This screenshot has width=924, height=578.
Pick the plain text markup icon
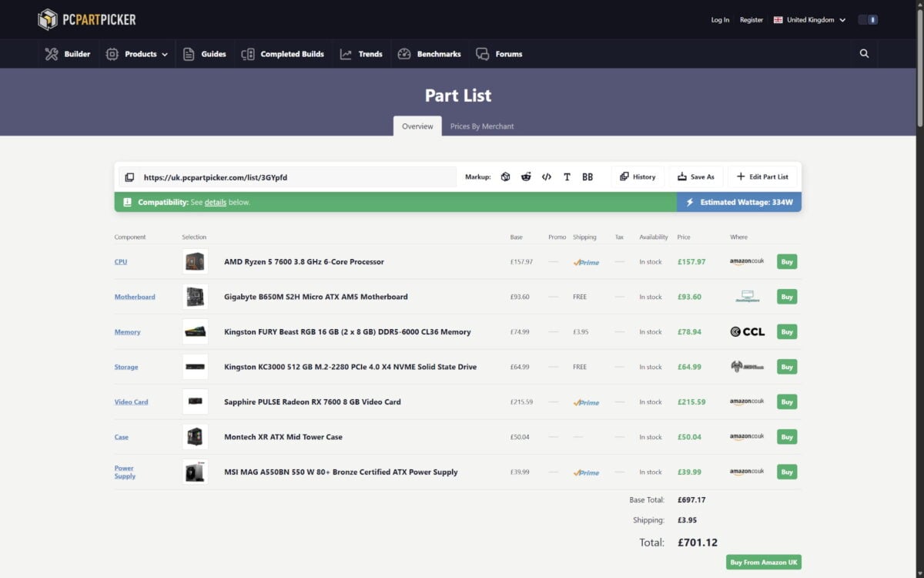567,176
